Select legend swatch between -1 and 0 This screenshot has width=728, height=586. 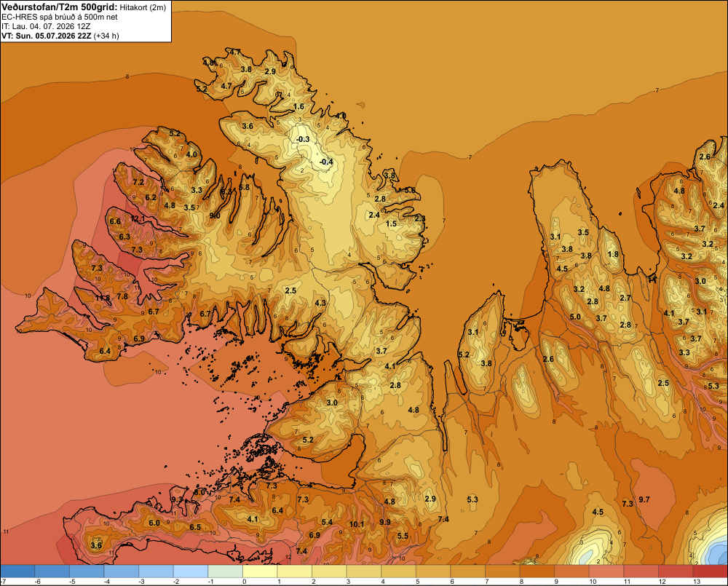(x=225, y=571)
